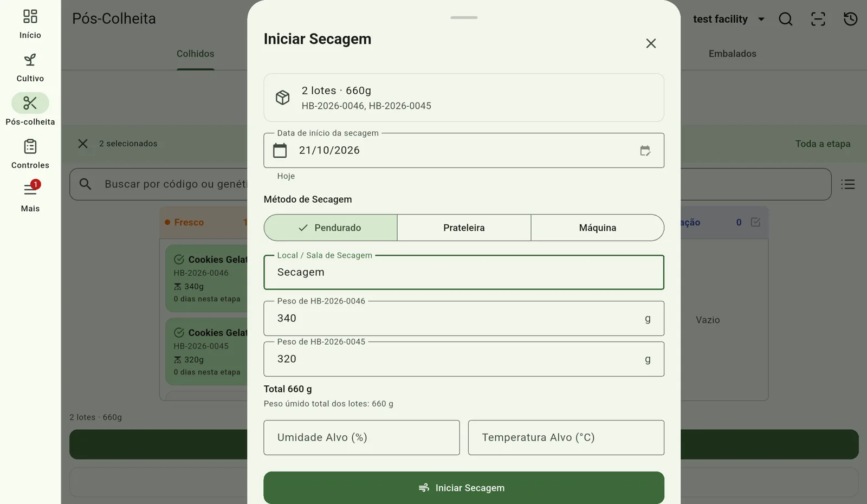
Task: Click search icon in Buscar field
Action: 85,184
